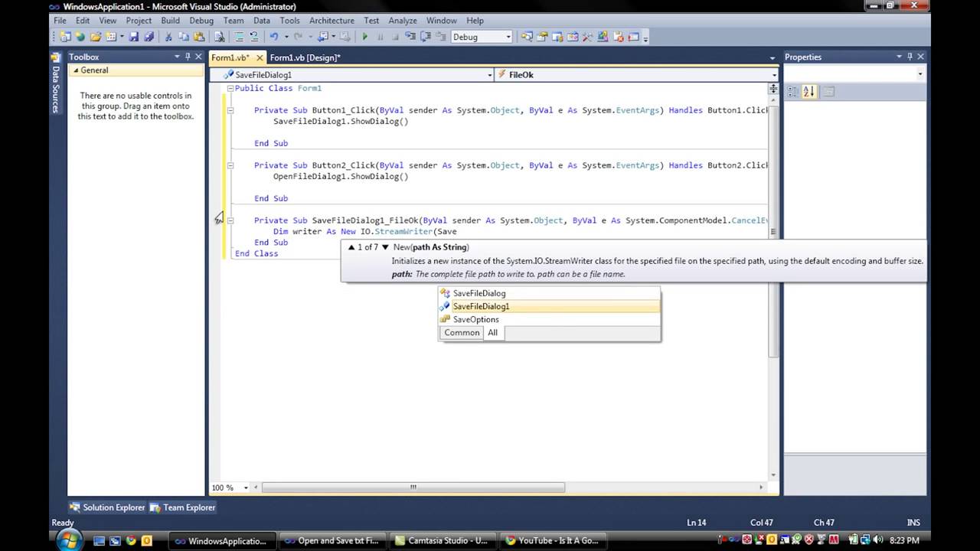The image size is (980, 551).
Task: Click Show Desktop quick launch icon
Action: pyautogui.click(x=100, y=540)
